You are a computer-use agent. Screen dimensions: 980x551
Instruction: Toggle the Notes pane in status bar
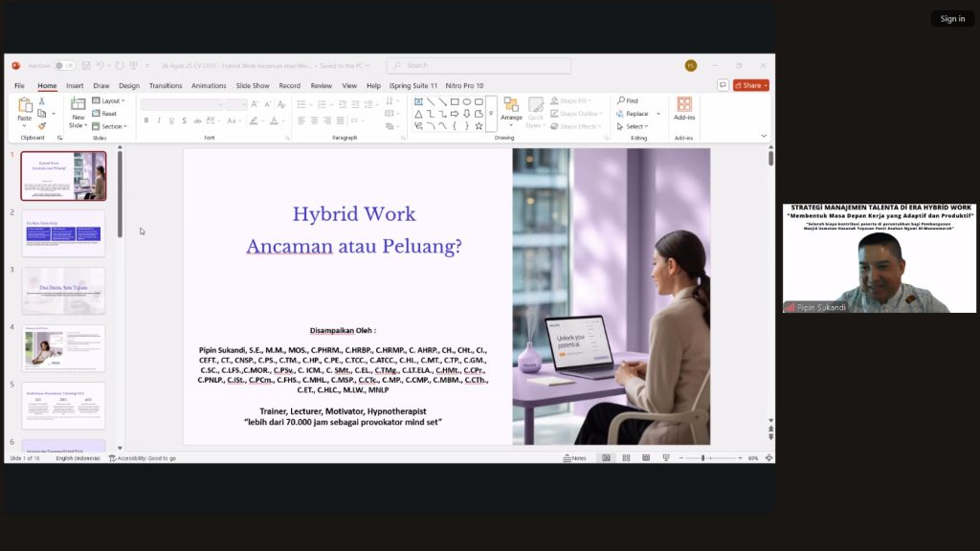[x=574, y=458]
